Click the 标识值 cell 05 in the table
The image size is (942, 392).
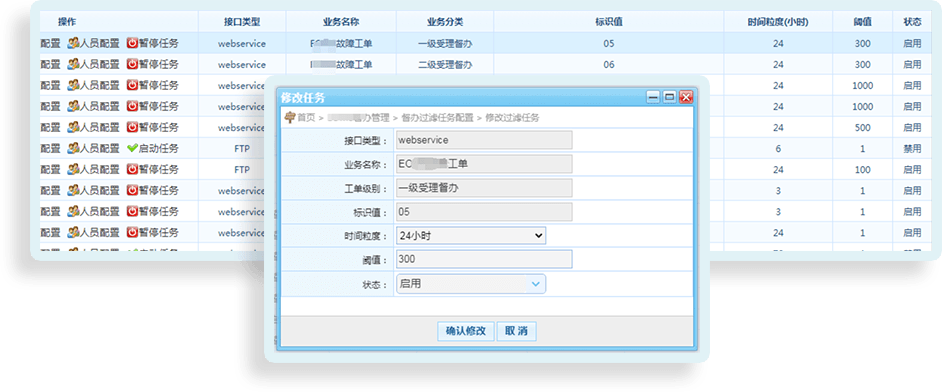coord(609,44)
